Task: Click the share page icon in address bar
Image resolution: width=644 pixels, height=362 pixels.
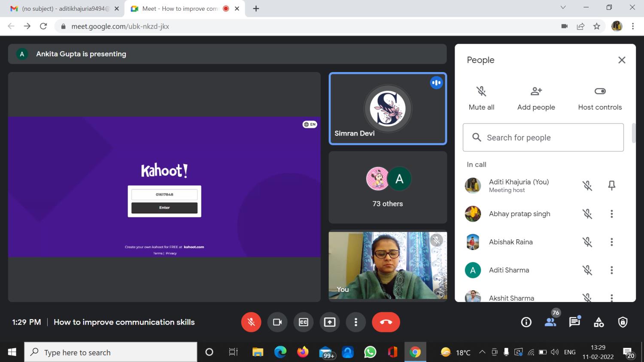Action: coord(580,26)
